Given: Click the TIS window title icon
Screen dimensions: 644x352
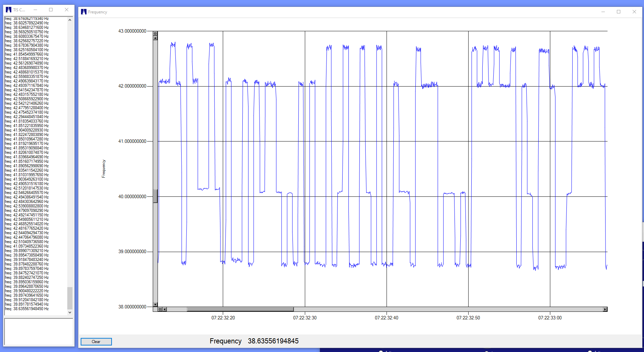Looking at the screenshot, I should (9, 10).
